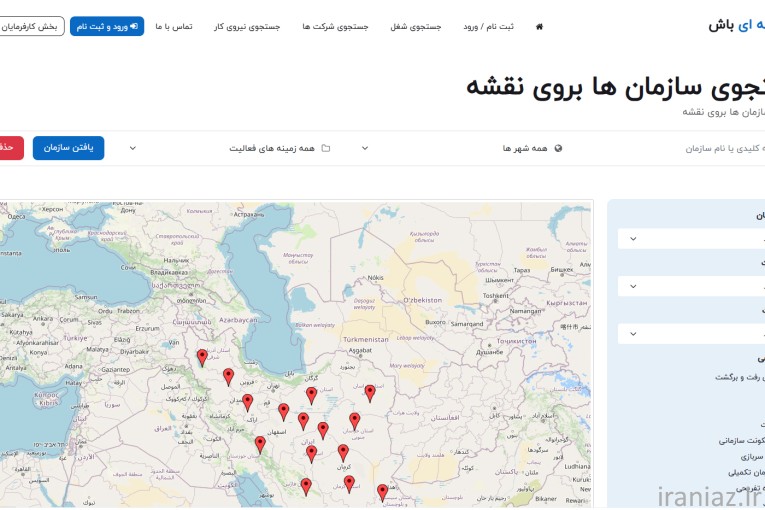765x510 pixels.
Task: Open the تماس با ما menu item
Action: point(174,26)
